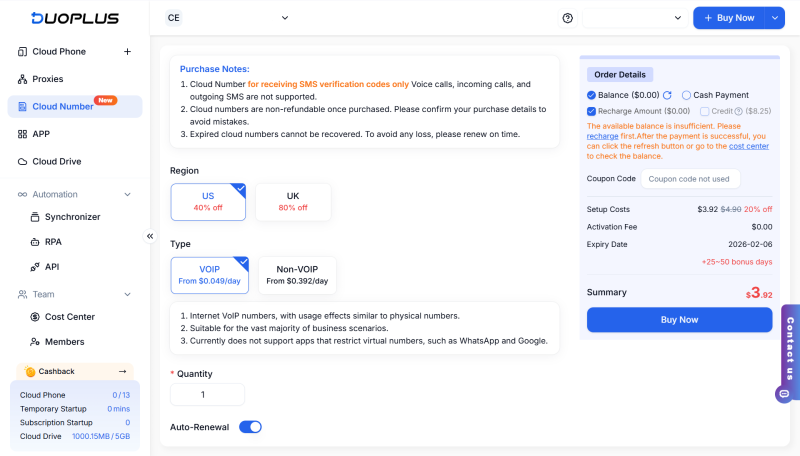The height and width of the screenshot is (456, 800).
Task: Click the help question mark icon in header
Action: (568, 18)
